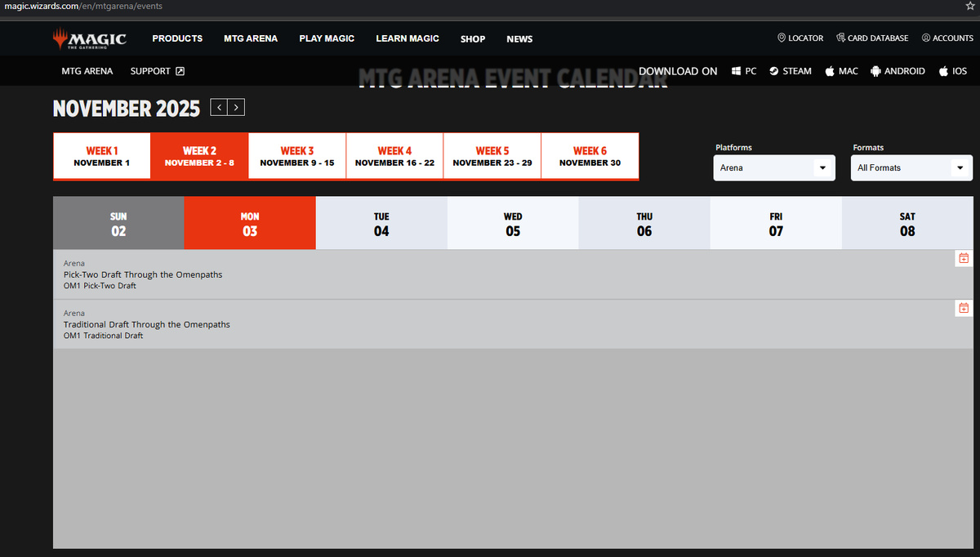Screen dimensions: 980x557
Task: Select the WED 05 day column header
Action: [513, 223]
